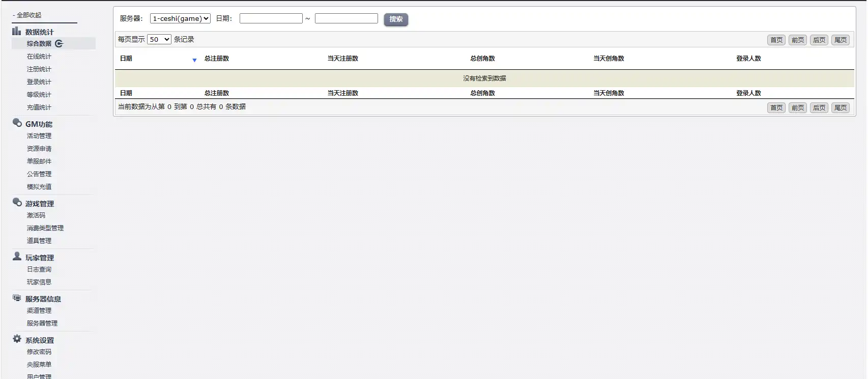Click the start date input field
This screenshot has height=379, width=868.
coord(271,19)
